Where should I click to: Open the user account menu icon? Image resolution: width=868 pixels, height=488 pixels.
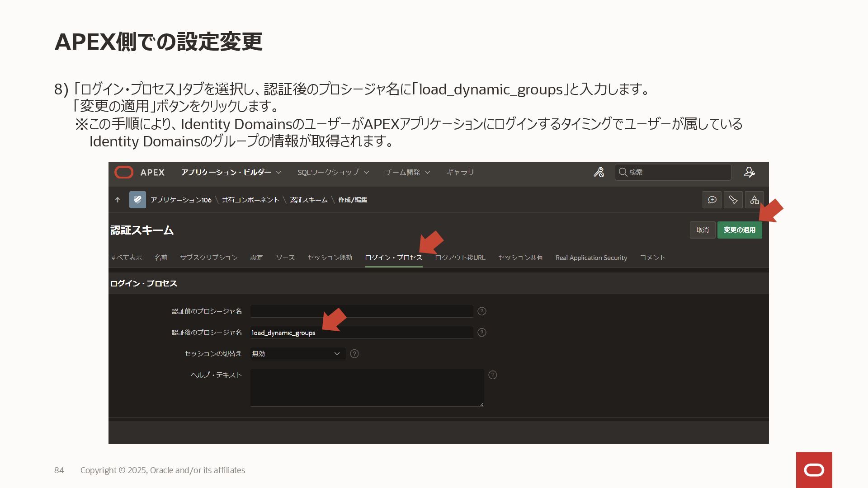pyautogui.click(x=749, y=172)
